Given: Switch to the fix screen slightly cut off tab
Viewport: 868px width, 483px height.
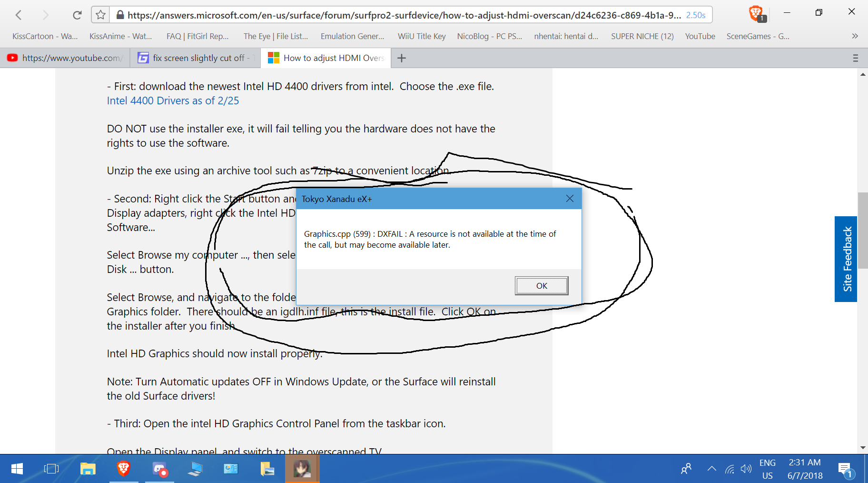Looking at the screenshot, I should (x=195, y=58).
